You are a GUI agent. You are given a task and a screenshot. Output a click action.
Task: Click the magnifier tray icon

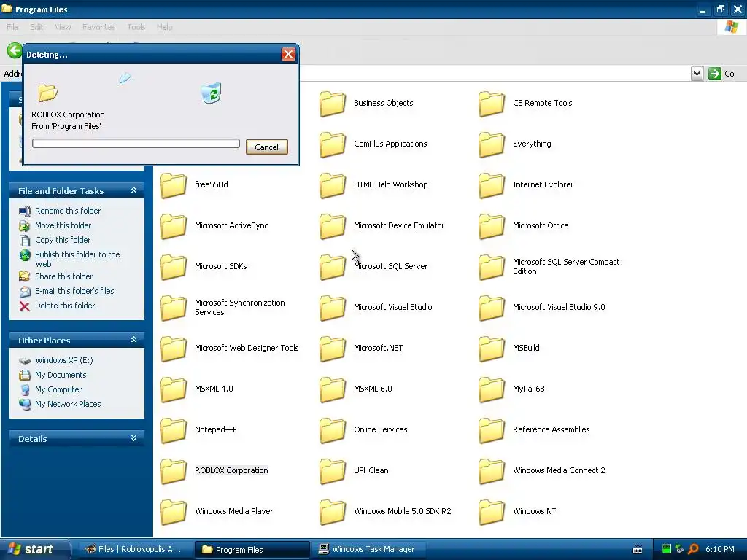(693, 549)
